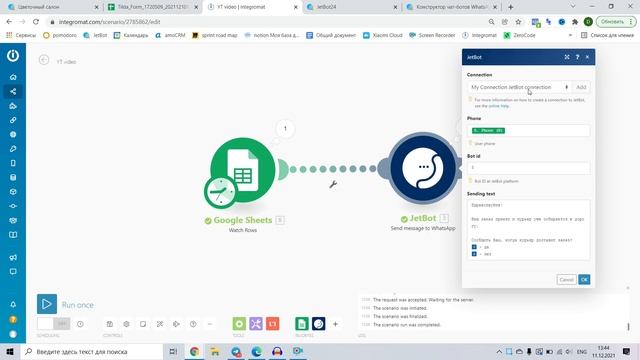Add a favorite with the plus icon
Viewport: 640px width, 360px height.
(x=335, y=324)
